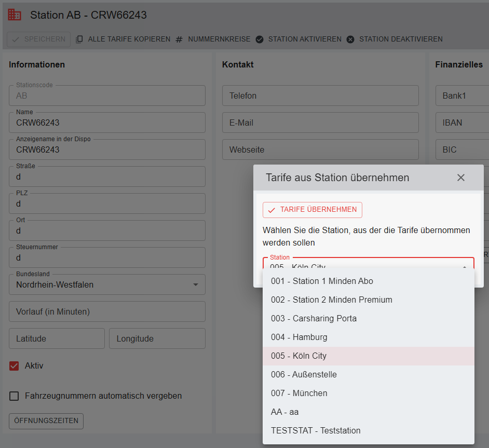Collapse the Station dropdown field
This screenshot has height=448, width=489.
[x=464, y=266]
